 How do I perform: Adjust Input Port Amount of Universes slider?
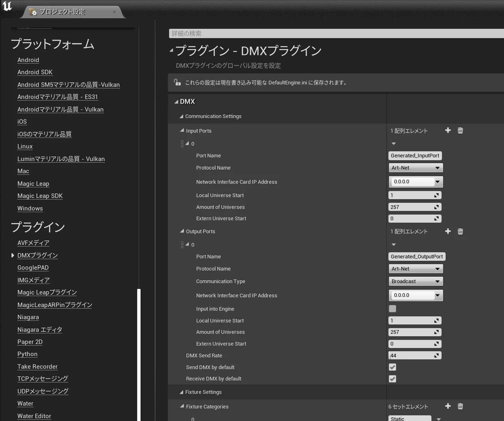click(x=415, y=207)
